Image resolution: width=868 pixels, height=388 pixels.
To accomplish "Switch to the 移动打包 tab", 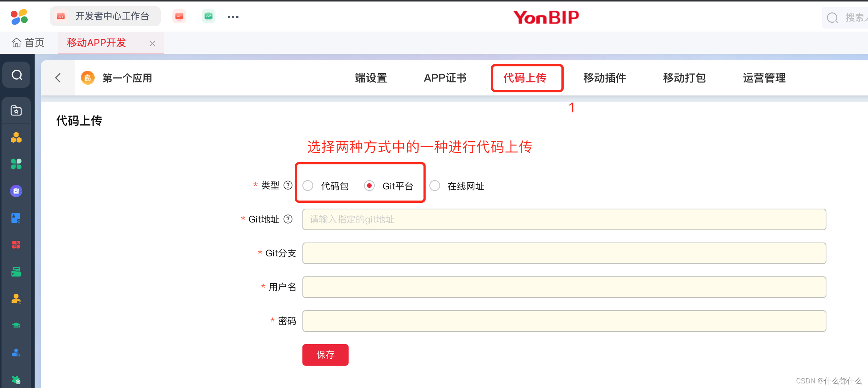I will (x=684, y=78).
